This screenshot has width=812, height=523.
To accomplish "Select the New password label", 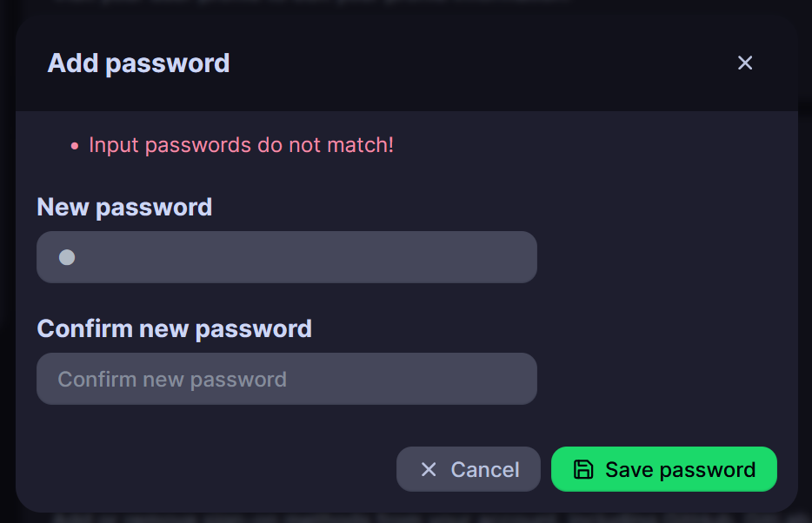I will pyautogui.click(x=124, y=207).
